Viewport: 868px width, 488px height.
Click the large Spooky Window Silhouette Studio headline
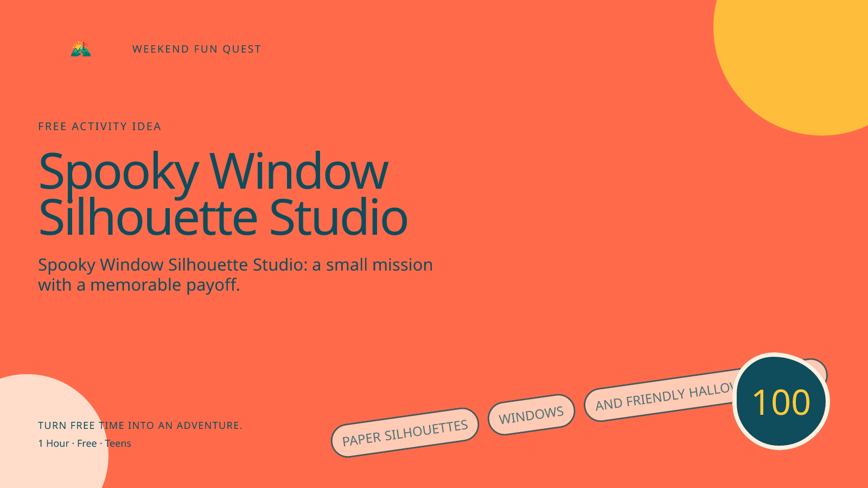[x=223, y=194]
